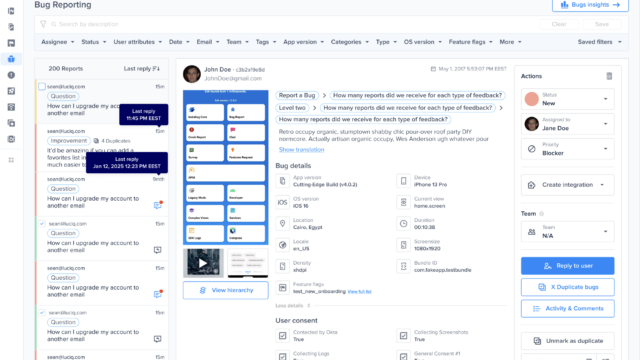Click the Team info icon
Image resolution: width=640 pixels, height=360 pixels.
pos(542,214)
